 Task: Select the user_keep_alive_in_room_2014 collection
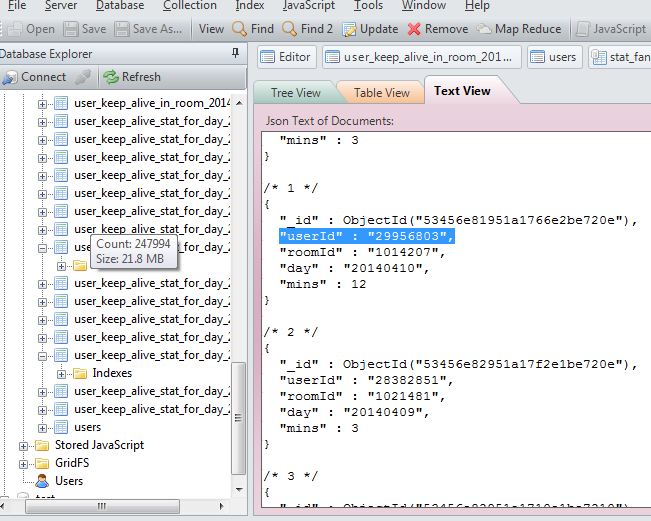[x=152, y=103]
